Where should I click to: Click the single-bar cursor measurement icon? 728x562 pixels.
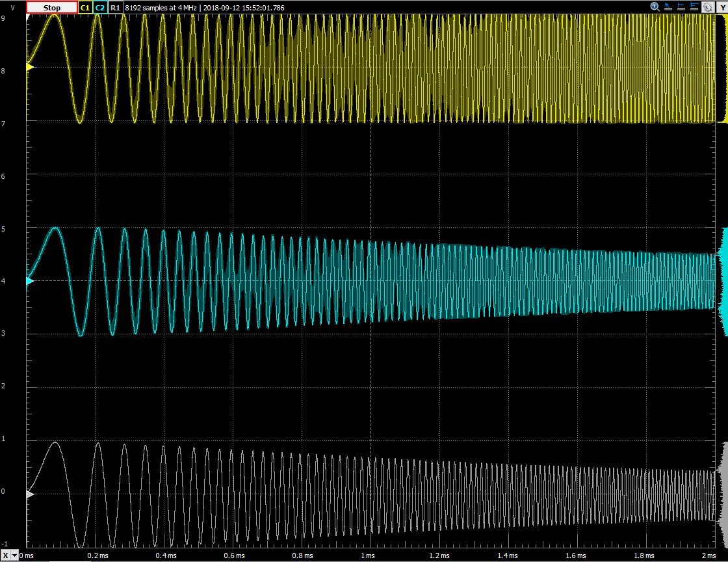(x=681, y=7)
